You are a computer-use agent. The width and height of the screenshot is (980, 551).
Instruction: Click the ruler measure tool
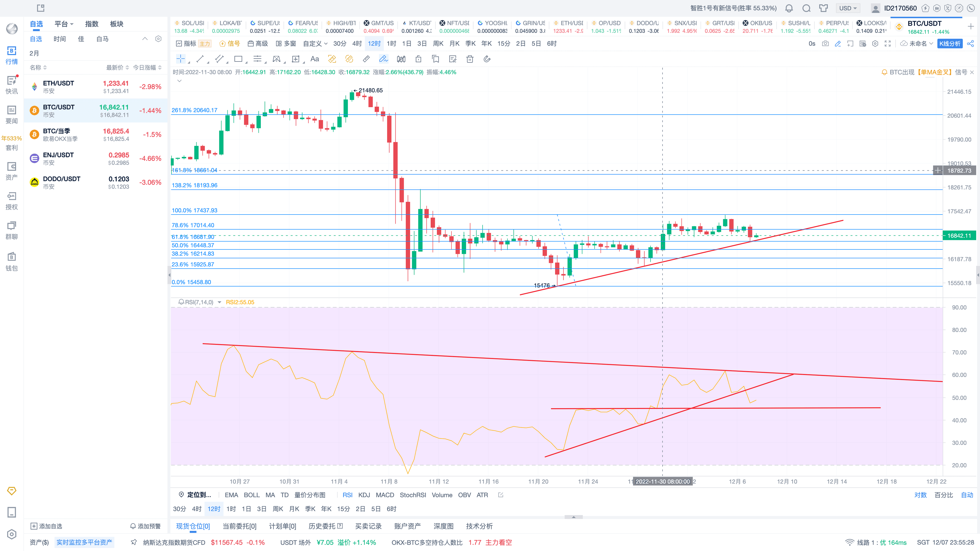[366, 59]
